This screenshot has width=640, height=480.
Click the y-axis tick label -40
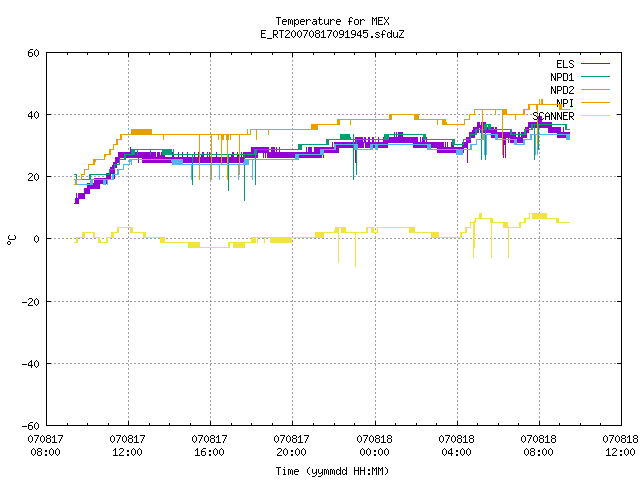coord(31,364)
